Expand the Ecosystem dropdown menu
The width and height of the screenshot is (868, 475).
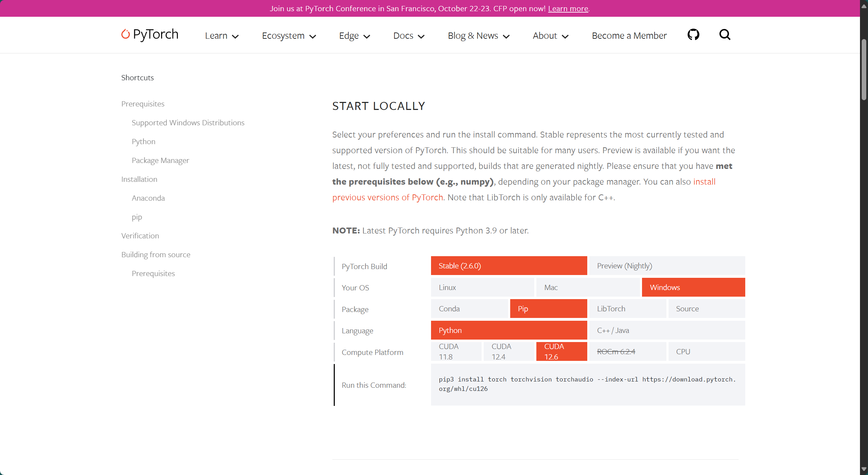289,36
